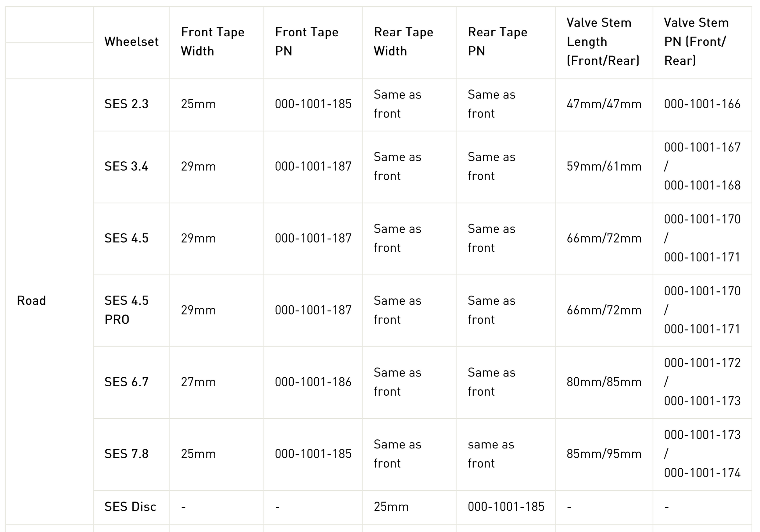
Task: Select the 27mm front tape width cell
Action: click(x=198, y=382)
